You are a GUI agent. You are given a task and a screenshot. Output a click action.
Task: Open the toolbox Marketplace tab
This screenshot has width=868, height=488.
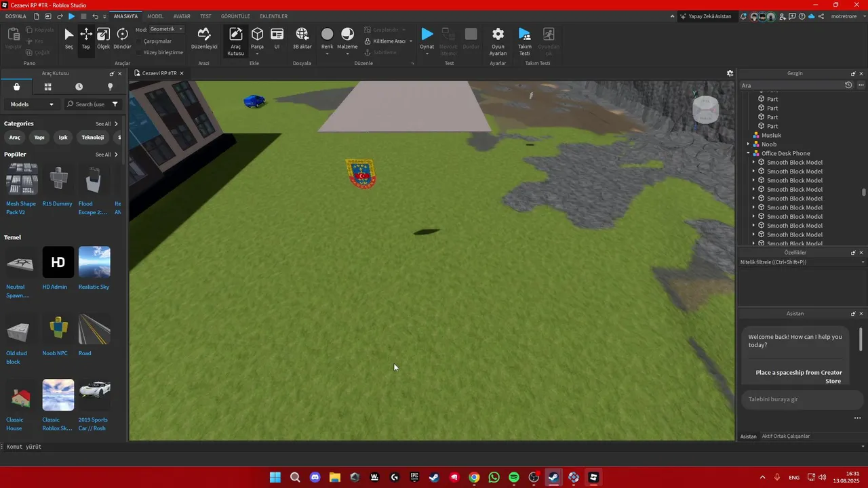[16, 87]
